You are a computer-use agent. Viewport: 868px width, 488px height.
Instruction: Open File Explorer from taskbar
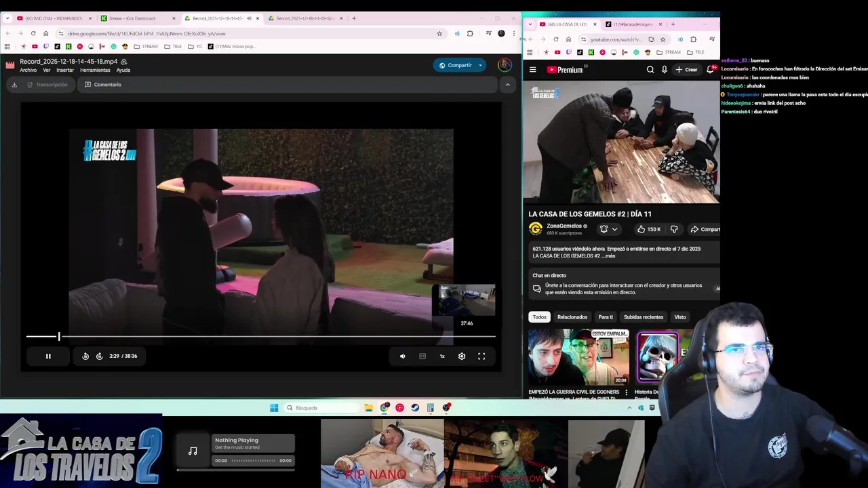coord(368,408)
